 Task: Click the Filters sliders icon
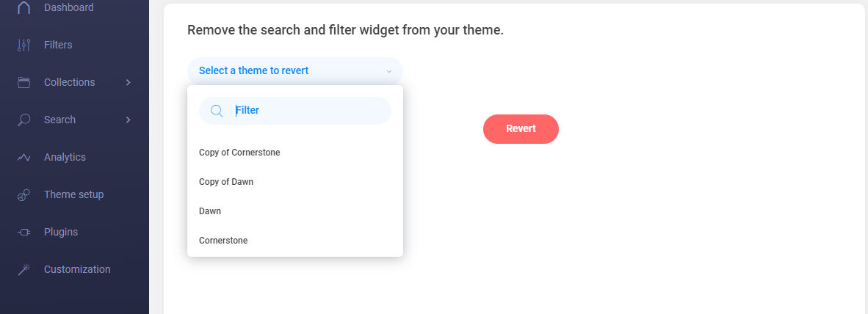click(23, 45)
